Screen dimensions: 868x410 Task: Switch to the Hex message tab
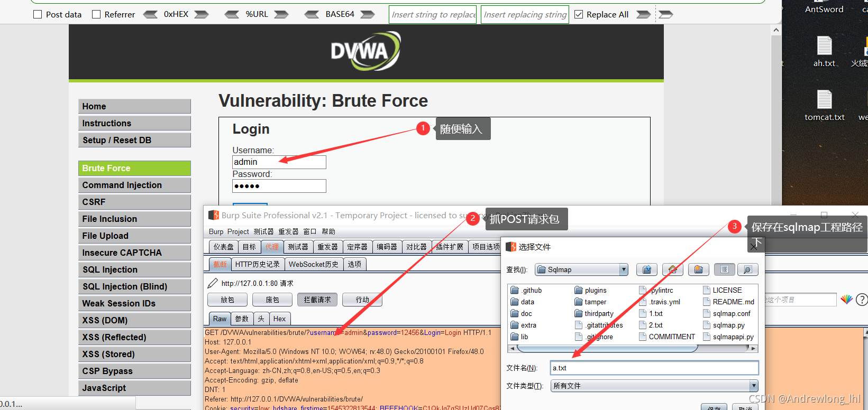279,319
